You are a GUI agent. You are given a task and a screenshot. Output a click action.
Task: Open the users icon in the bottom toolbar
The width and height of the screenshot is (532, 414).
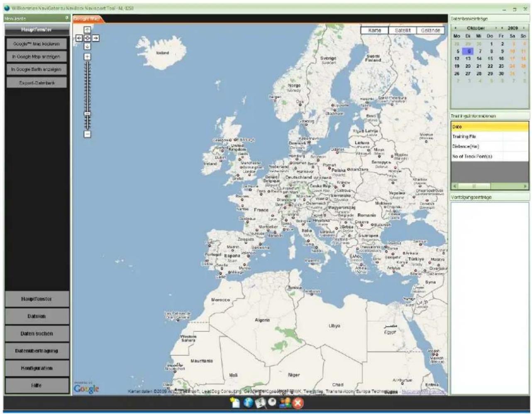[x=285, y=403]
